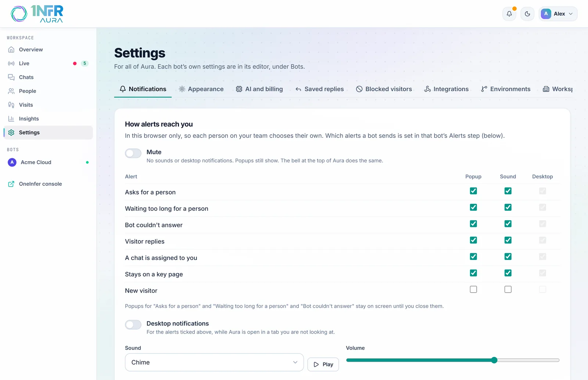Check Sound for New visitor
The image size is (588, 380).
click(x=508, y=289)
